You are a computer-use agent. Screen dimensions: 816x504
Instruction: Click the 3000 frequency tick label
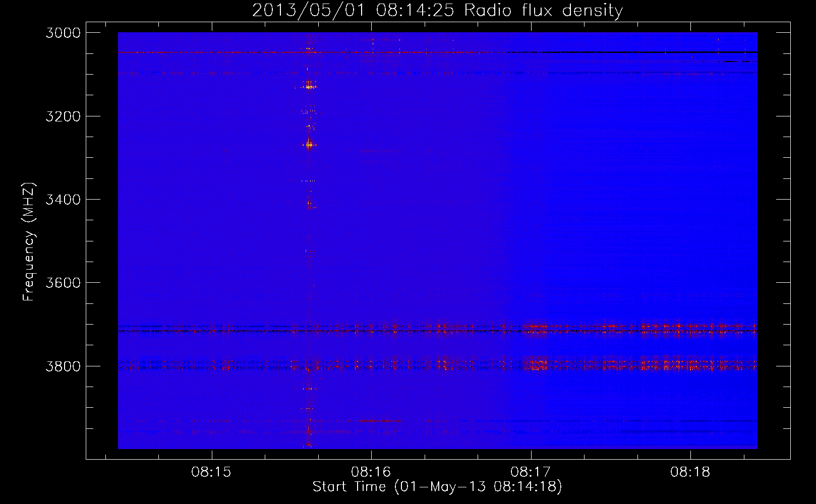point(63,33)
